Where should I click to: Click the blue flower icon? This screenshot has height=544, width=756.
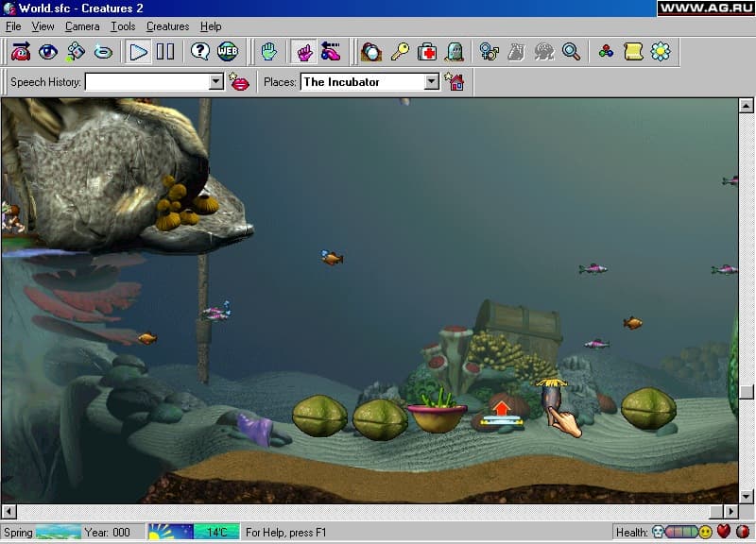[x=661, y=52]
